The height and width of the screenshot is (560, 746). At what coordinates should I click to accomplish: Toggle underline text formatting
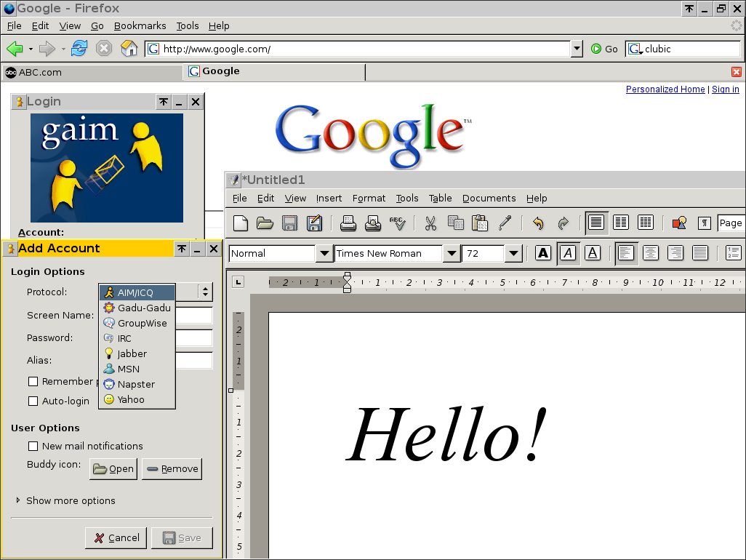[x=593, y=253]
